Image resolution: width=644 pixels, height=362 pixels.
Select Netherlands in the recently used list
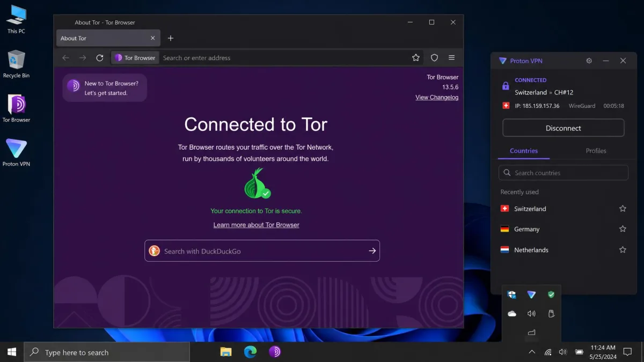[563, 250]
